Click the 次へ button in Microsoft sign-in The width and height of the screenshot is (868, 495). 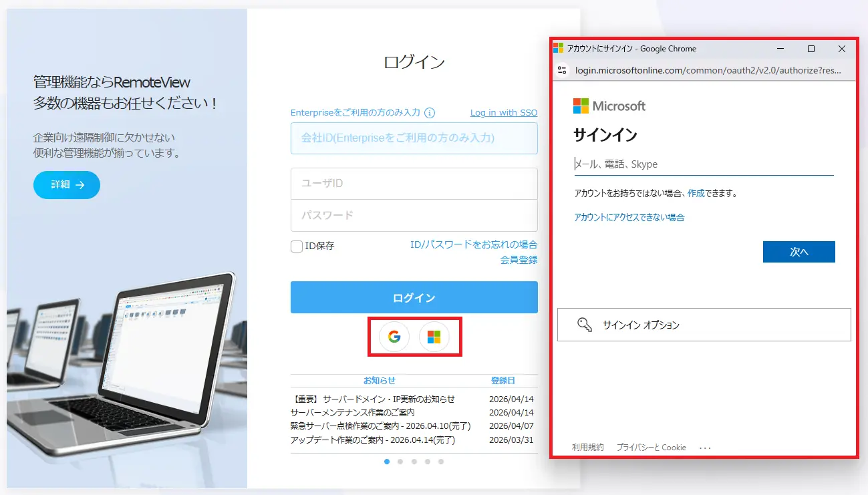pos(799,252)
